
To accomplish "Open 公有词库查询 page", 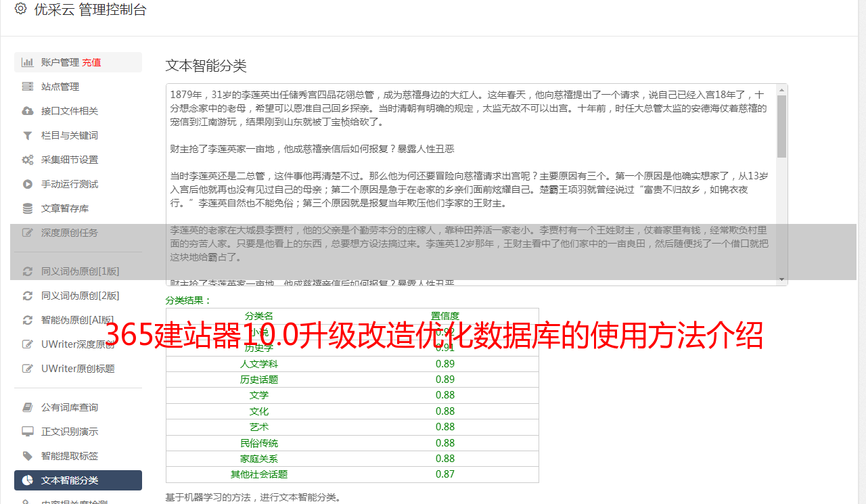I will point(78,407).
